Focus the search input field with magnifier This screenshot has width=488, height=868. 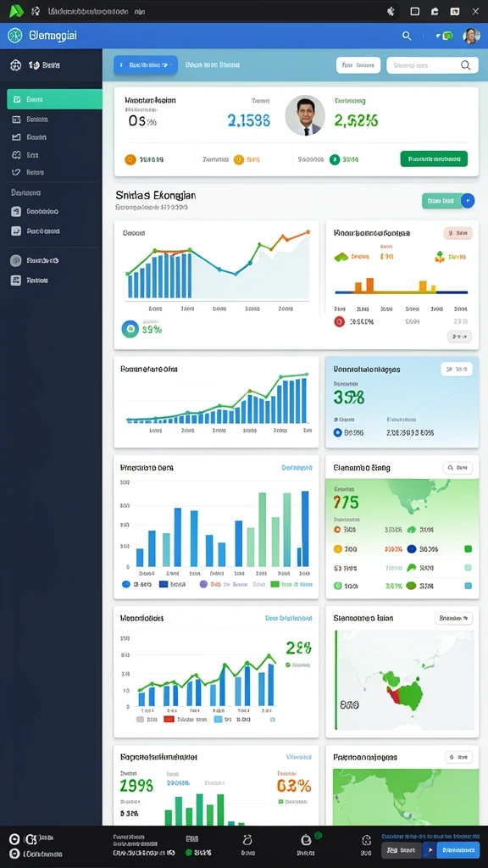pos(432,64)
